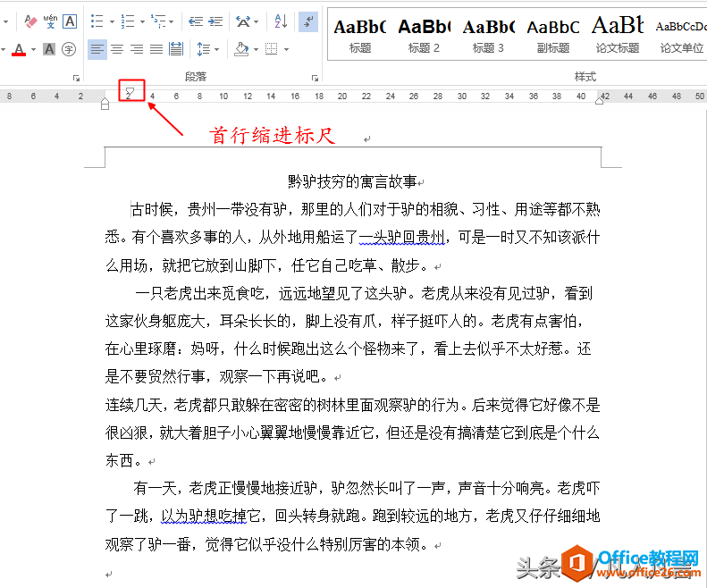Click the first line indent marker on ruler
707x588 pixels.
(130, 91)
